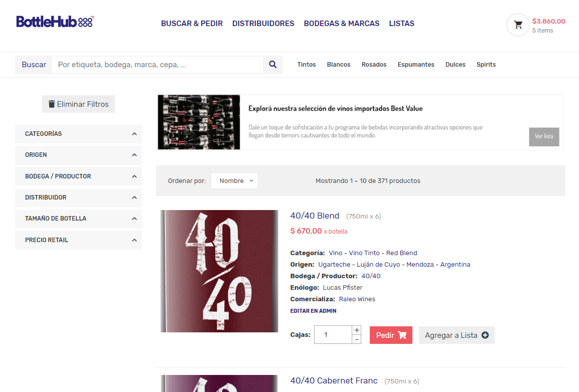
Task: Decrease Cajas quantity with minus button
Action: point(357,339)
